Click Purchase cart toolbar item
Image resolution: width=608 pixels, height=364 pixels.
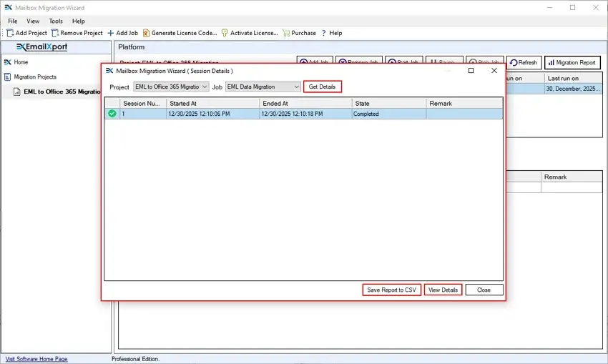[299, 33]
